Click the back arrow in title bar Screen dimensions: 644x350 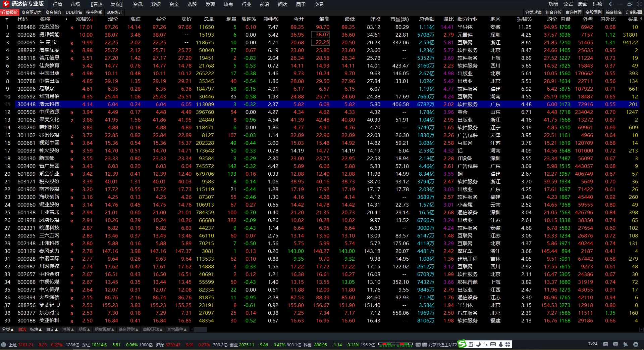coord(611,4)
